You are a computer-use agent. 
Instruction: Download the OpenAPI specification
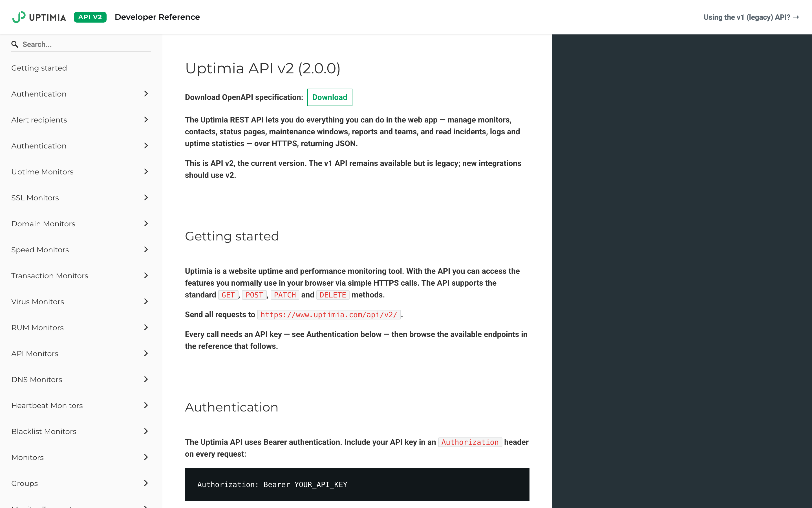point(330,97)
